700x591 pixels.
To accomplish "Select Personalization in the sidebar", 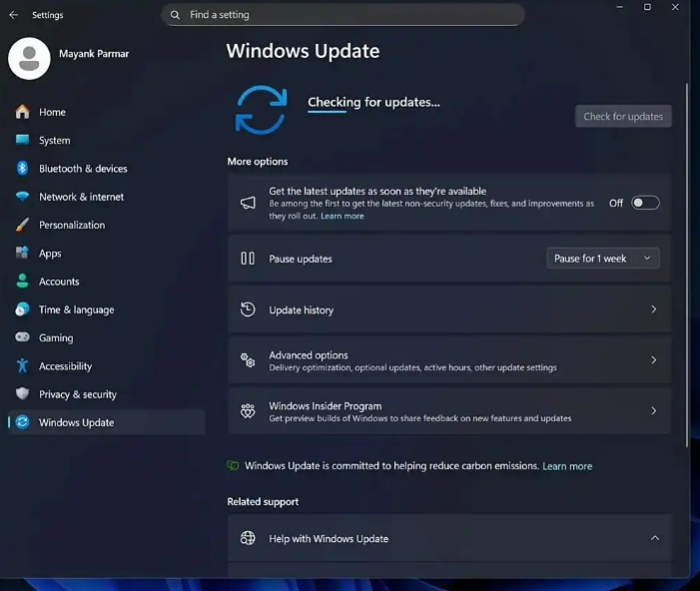I will [107, 225].
